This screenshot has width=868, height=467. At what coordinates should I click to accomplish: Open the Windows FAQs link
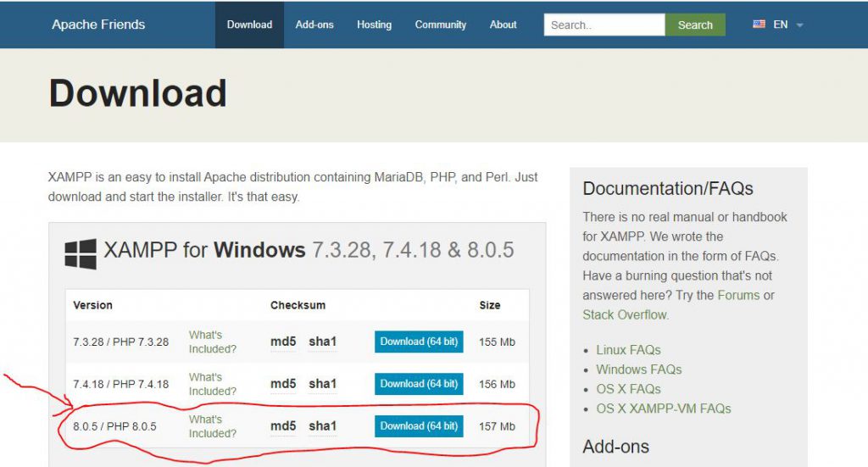(638, 370)
